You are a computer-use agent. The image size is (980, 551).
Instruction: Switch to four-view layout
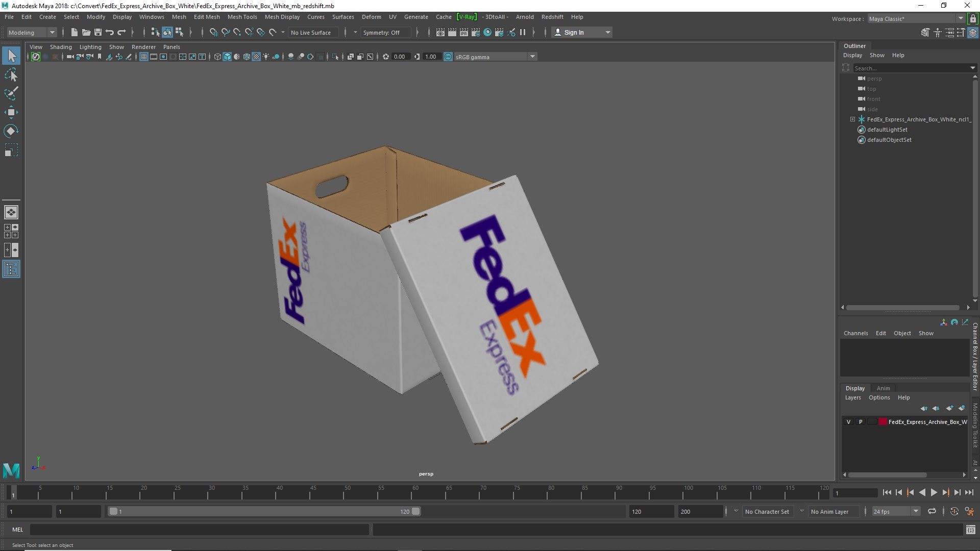(x=11, y=231)
